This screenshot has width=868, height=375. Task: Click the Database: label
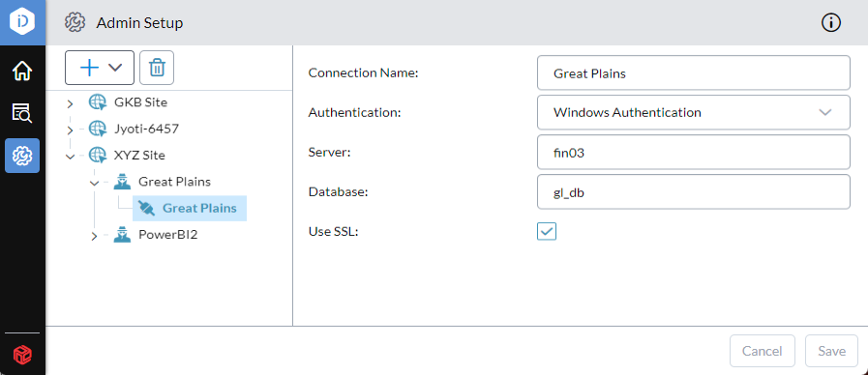click(339, 192)
